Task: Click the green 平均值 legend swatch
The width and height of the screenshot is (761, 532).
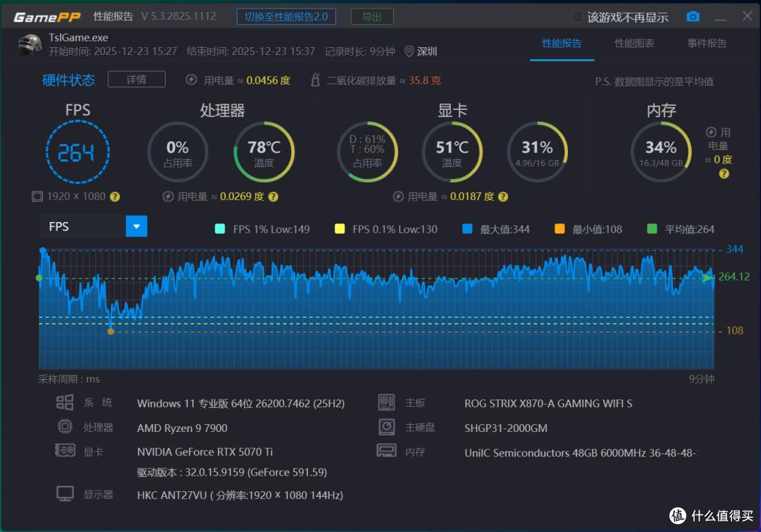Action: tap(652, 228)
